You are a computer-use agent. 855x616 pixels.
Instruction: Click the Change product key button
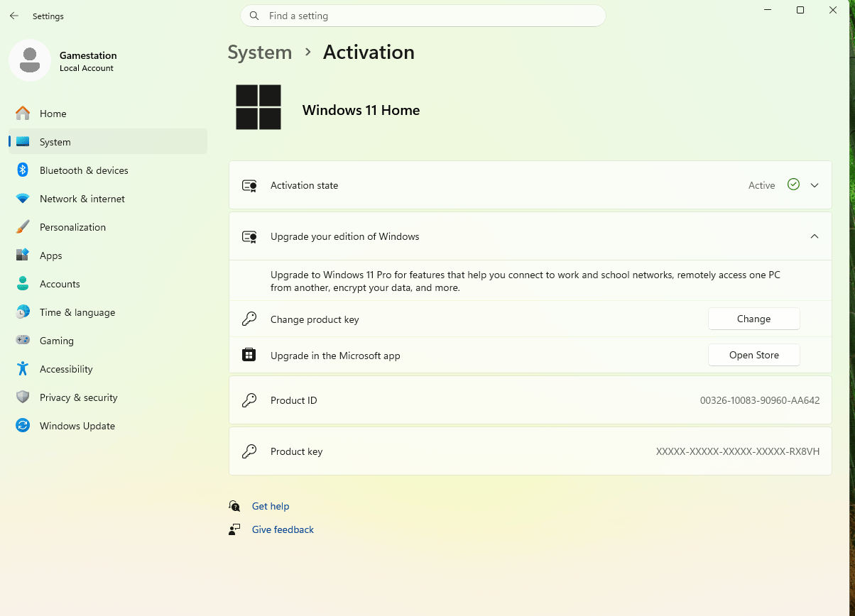tap(754, 319)
